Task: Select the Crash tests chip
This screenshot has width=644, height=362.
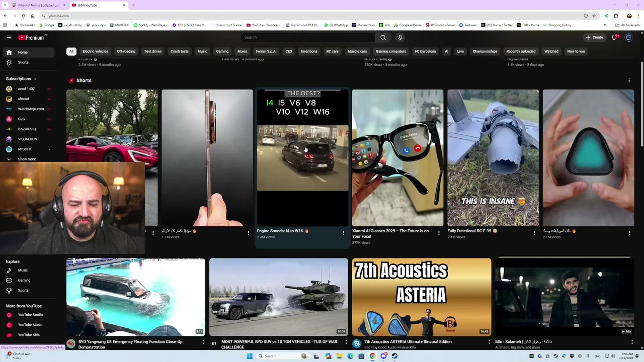Action: click(179, 51)
